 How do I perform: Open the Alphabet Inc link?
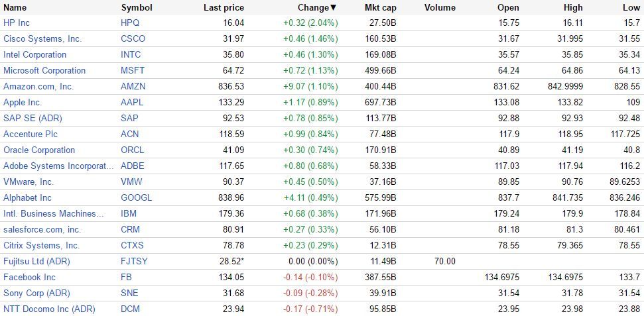(27, 197)
